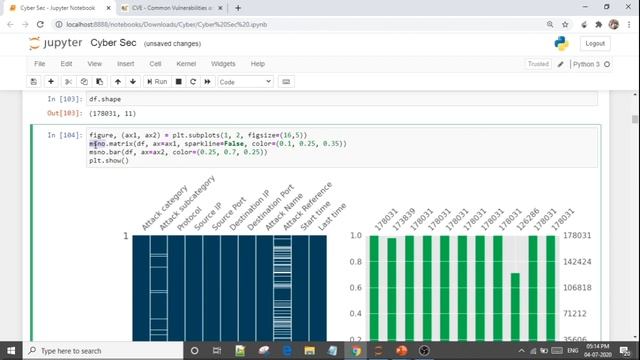Open Chrome three-dot menu
Viewport: 640px width, 360px height.
click(x=629, y=24)
